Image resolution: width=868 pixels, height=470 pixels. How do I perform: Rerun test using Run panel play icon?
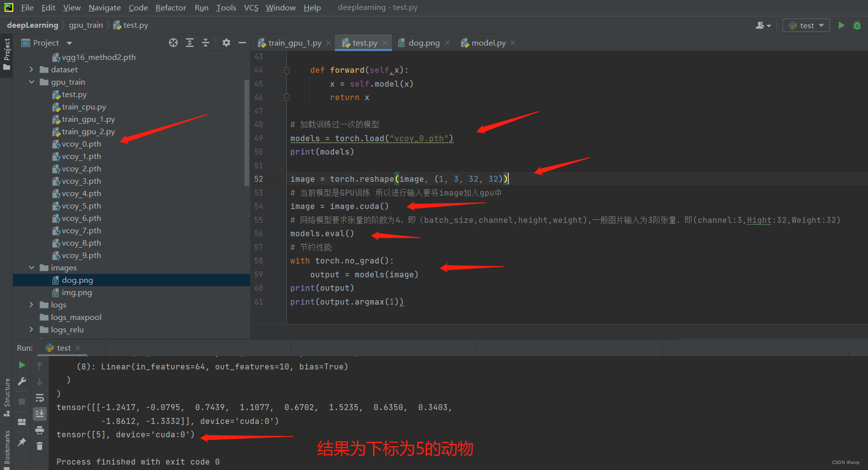click(22, 365)
